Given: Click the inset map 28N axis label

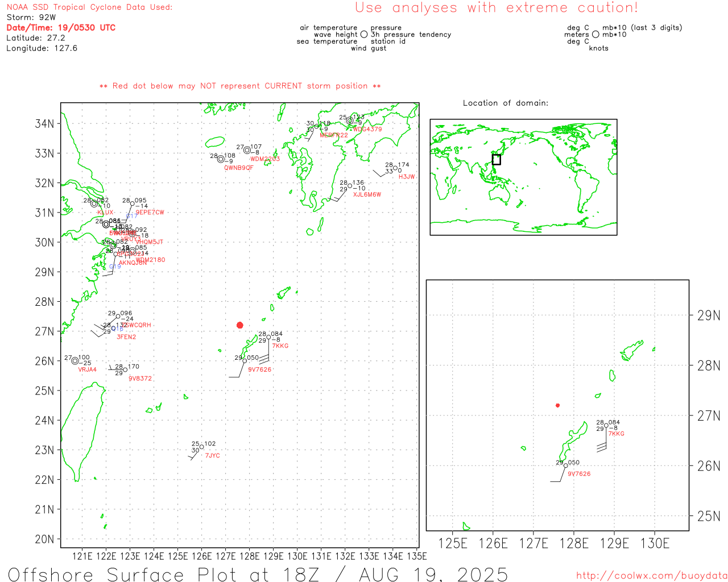Looking at the screenshot, I should click(709, 365).
